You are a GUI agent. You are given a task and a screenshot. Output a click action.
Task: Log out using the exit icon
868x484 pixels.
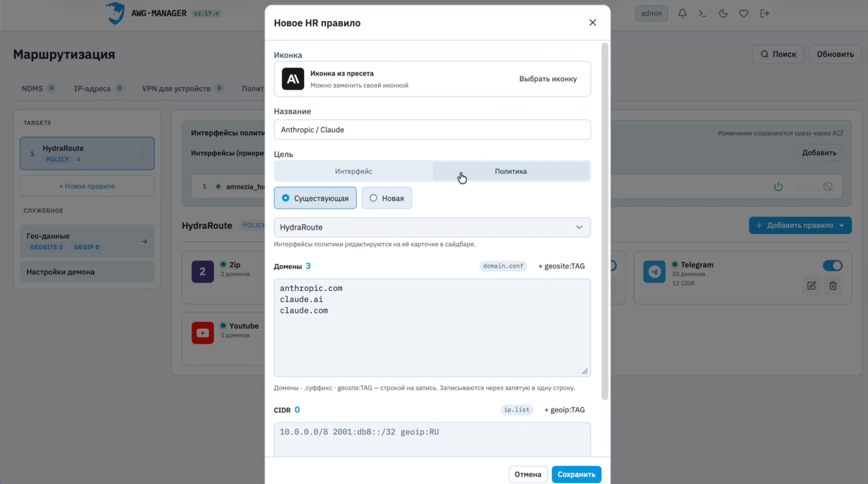(x=765, y=13)
